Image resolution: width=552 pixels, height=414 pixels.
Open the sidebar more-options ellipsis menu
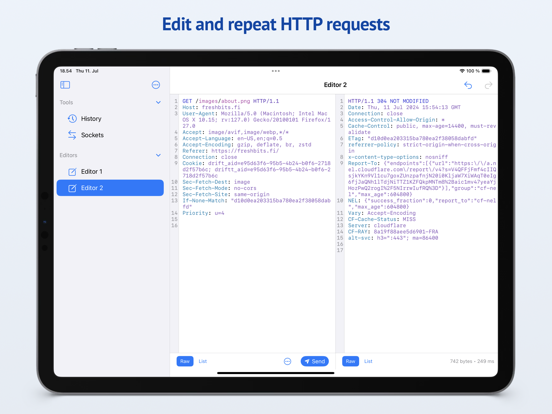click(x=156, y=85)
